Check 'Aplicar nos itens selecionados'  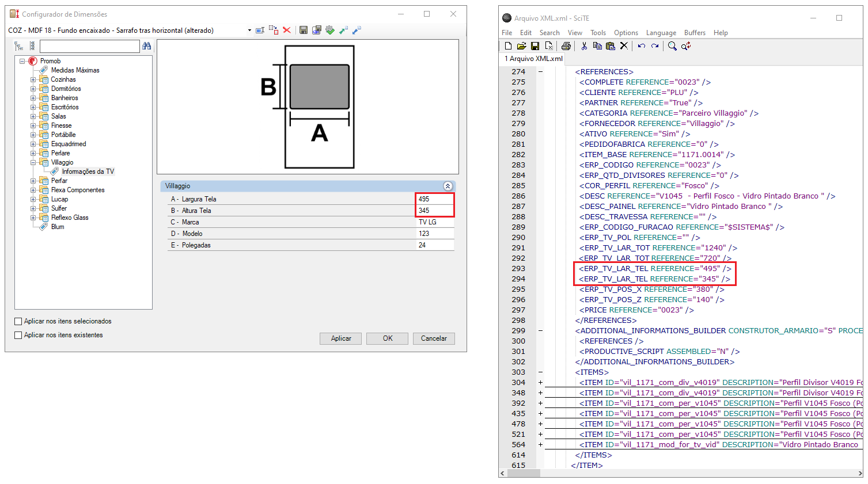point(18,321)
